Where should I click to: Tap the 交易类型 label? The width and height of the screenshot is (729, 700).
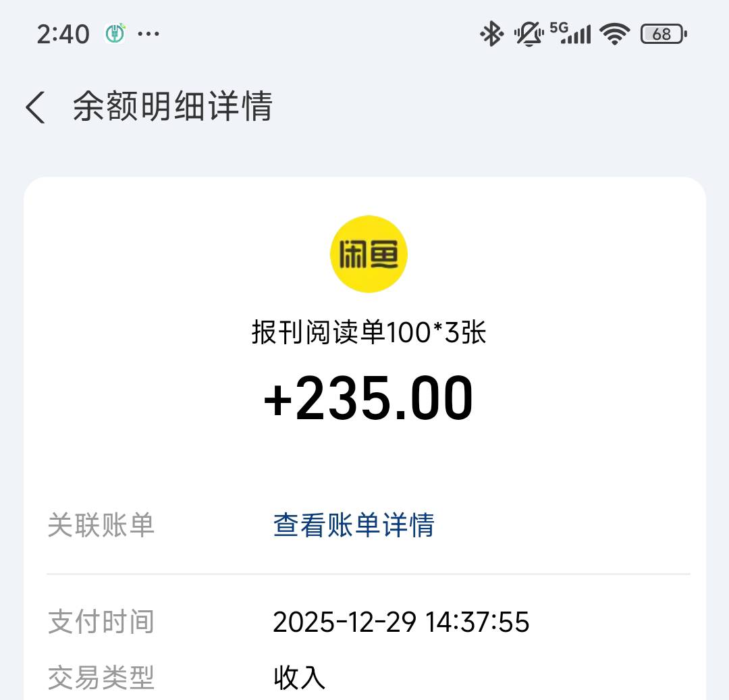101,677
